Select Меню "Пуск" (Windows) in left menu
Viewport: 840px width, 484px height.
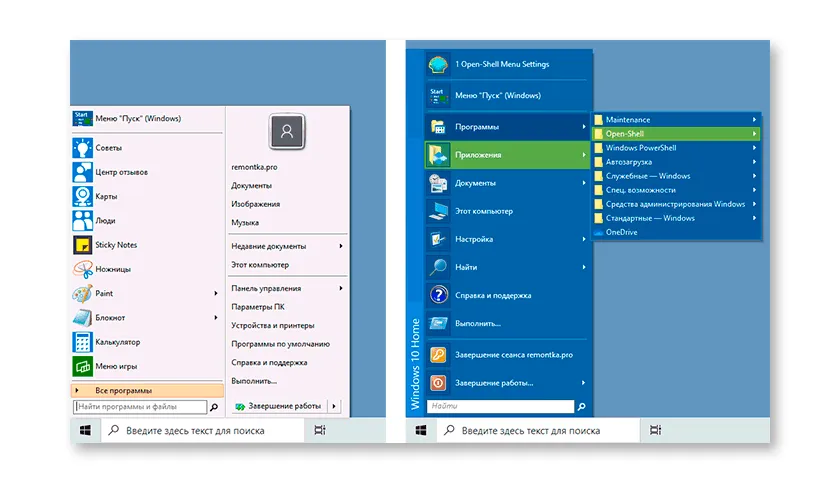[x=147, y=118]
